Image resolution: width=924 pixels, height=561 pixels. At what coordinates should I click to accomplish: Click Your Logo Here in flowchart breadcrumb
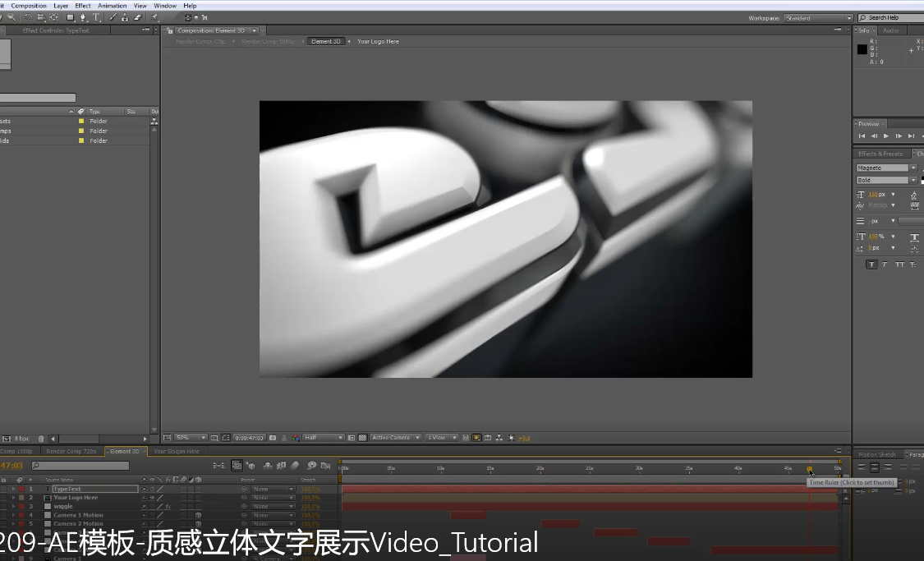(x=379, y=42)
